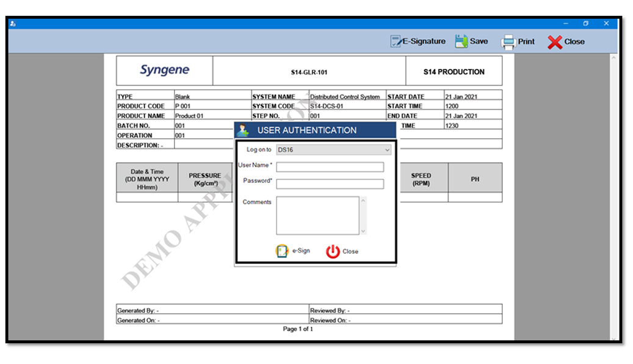Click Distributed Control System value
The height and width of the screenshot is (364, 633).
click(x=345, y=97)
